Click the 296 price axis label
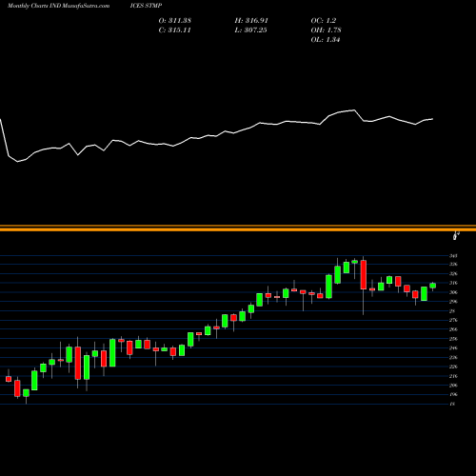This screenshot has width=476, height=476. [453, 302]
